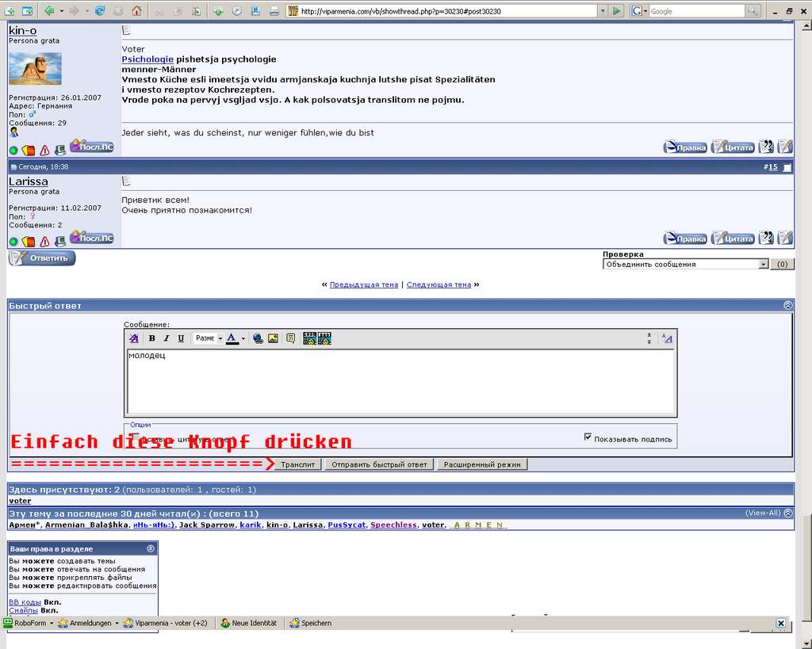Toggle the 'Показывать подпись' checkbox
This screenshot has width=812, height=649.
tap(588, 437)
